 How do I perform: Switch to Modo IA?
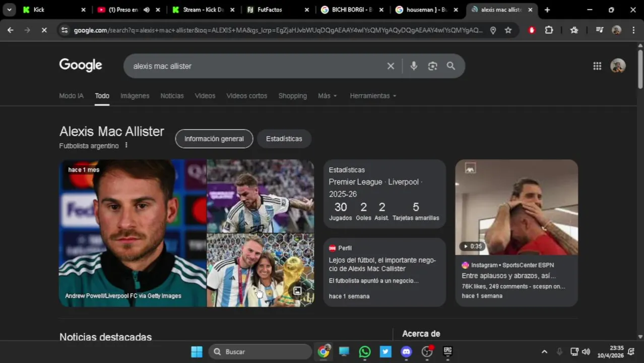(71, 96)
